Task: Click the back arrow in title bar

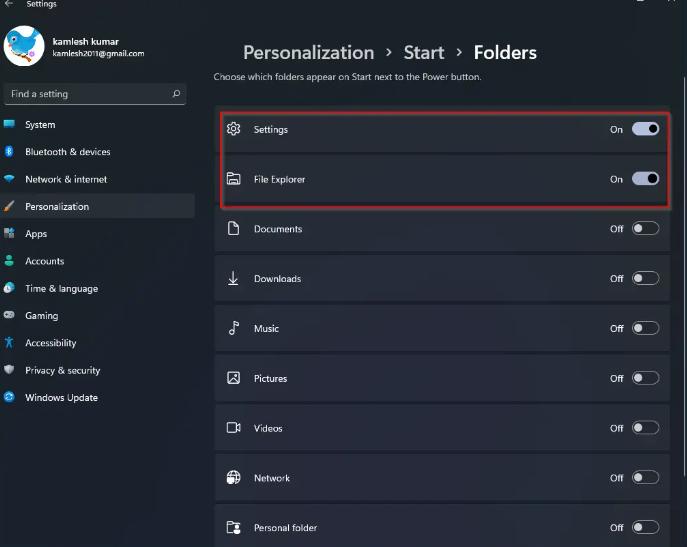Action: [x=9, y=4]
